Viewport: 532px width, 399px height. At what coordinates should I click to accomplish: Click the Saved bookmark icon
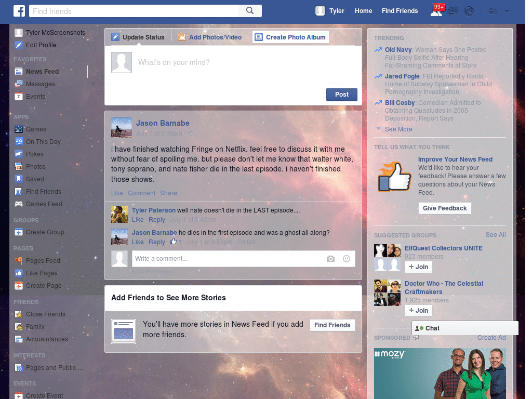click(19, 179)
